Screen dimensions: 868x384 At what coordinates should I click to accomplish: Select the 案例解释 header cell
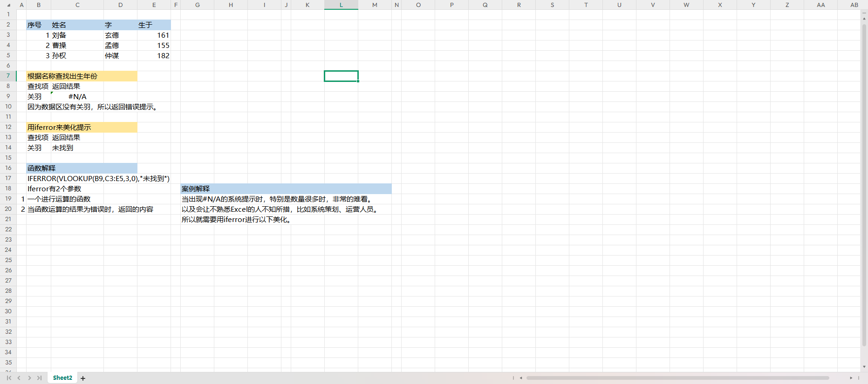pyautogui.click(x=197, y=189)
